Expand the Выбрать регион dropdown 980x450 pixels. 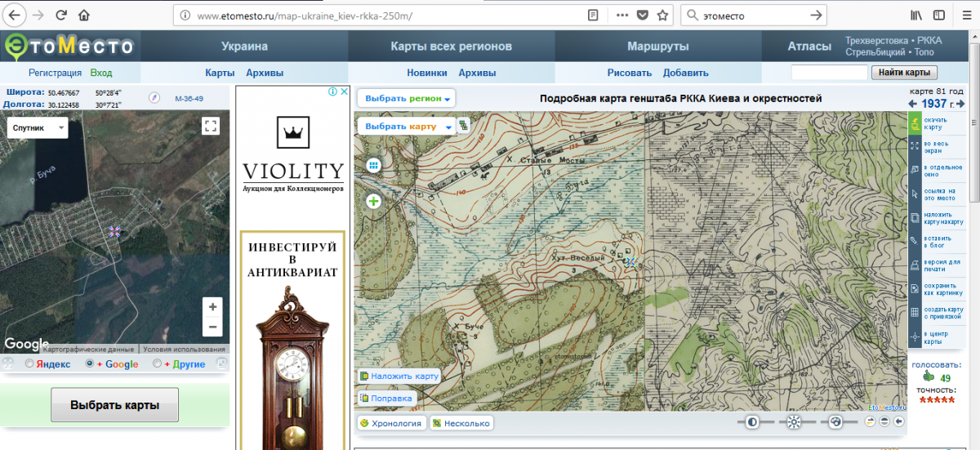[407, 99]
